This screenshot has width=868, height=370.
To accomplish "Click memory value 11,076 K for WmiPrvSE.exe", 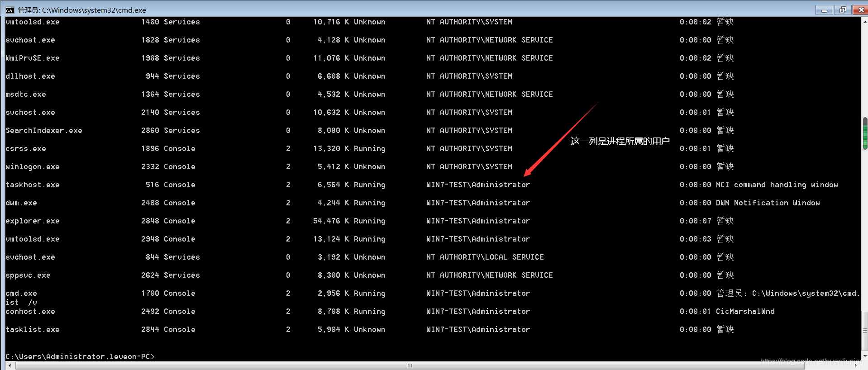I will pos(331,58).
